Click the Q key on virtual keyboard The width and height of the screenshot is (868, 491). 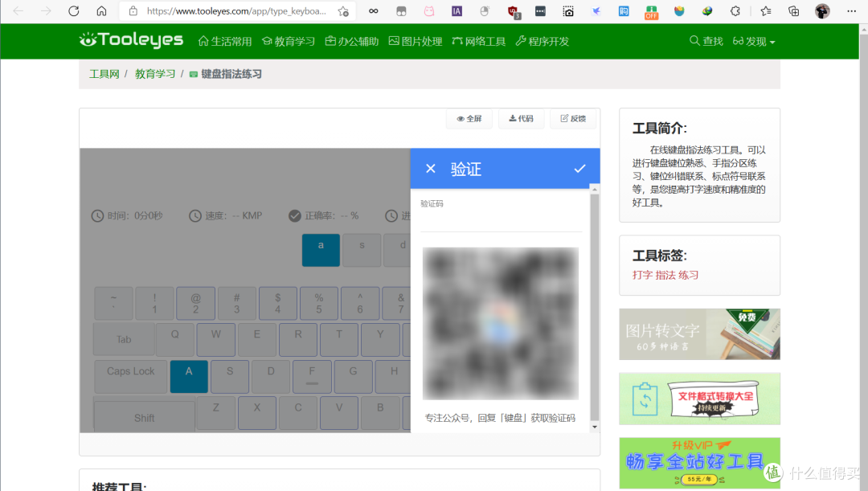tap(175, 339)
